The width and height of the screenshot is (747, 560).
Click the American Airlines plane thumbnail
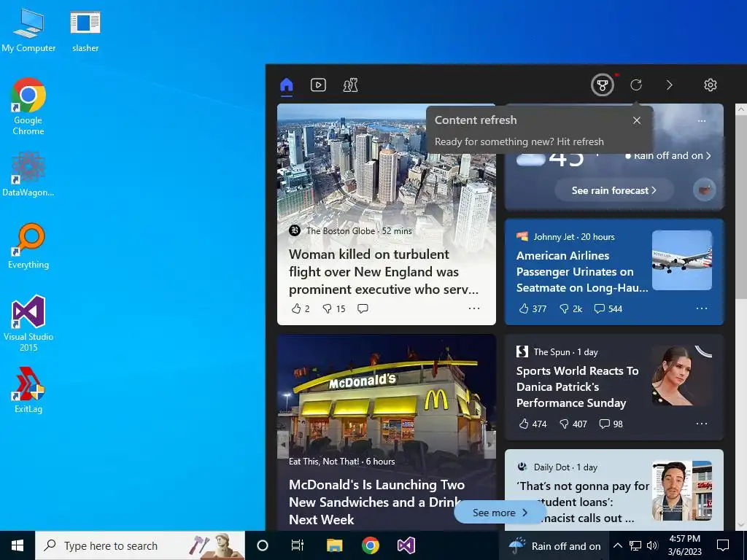[682, 260]
